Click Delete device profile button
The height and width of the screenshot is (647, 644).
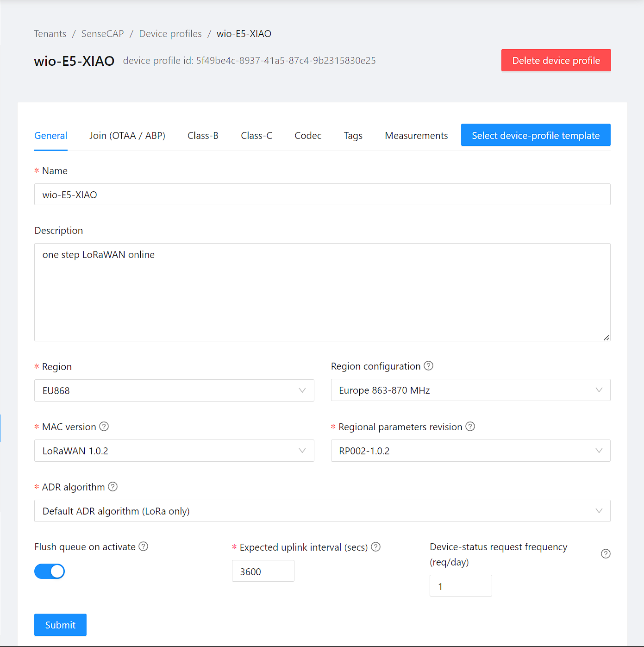pos(556,60)
